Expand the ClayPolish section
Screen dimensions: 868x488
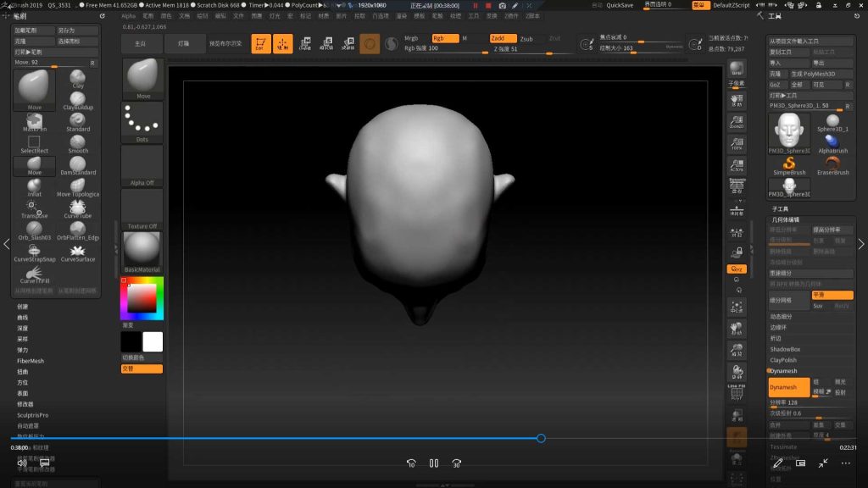[783, 360]
